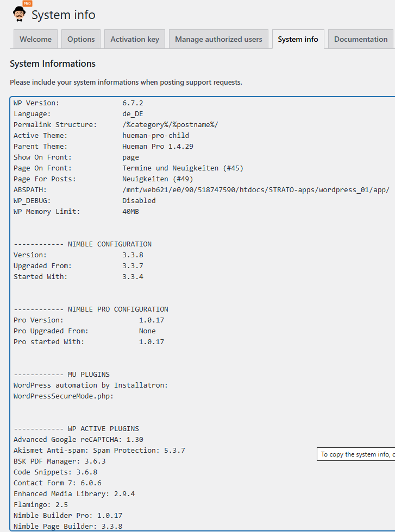Click the Show On Front value 'page'

[x=131, y=157]
